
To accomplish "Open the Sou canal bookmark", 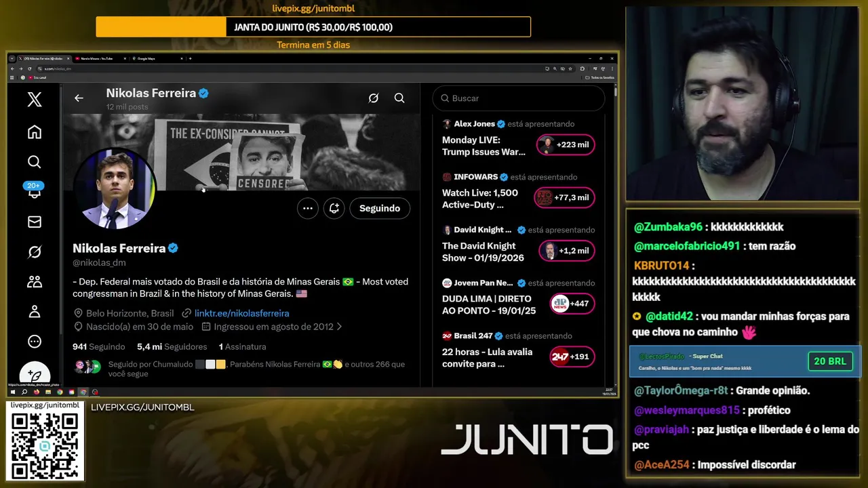I will (37, 77).
